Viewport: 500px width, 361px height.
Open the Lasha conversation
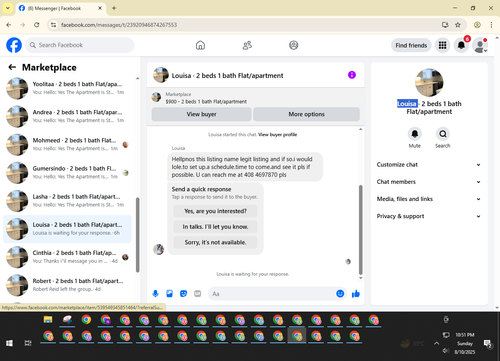tap(68, 201)
